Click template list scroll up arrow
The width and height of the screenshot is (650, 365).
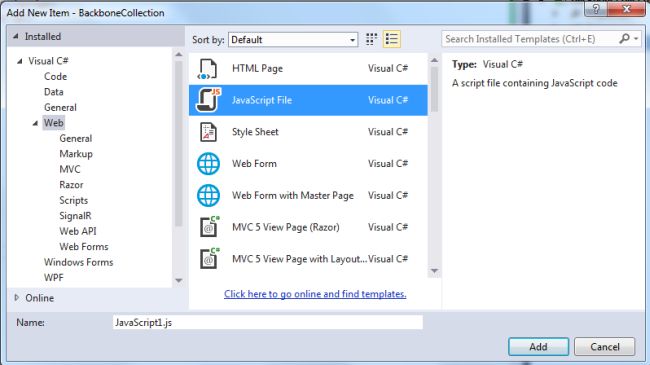point(434,61)
